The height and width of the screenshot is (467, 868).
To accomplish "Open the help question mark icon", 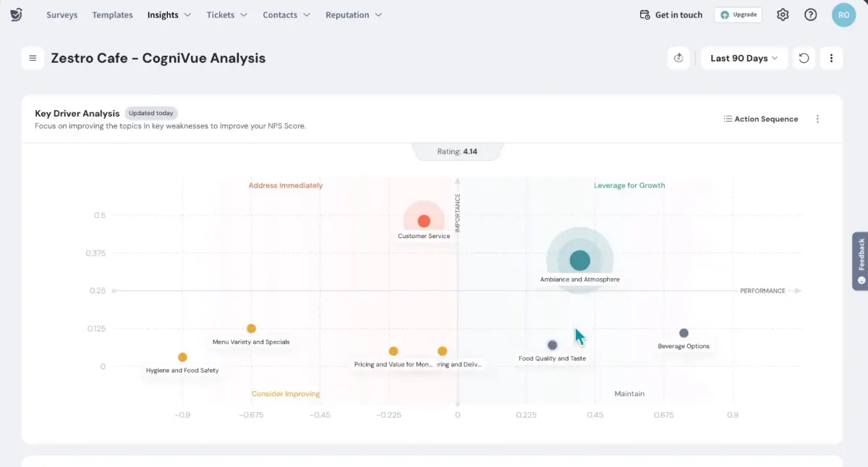I will [x=811, y=14].
